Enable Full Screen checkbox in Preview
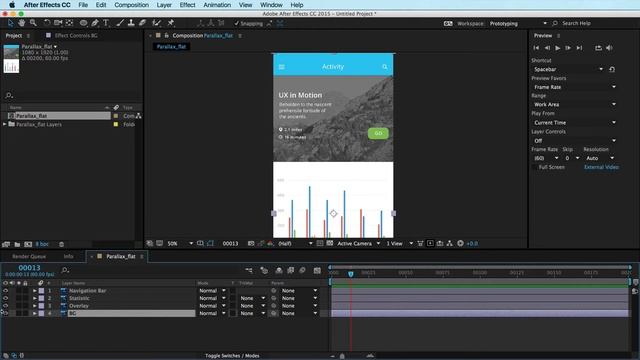The image size is (640, 360). pyautogui.click(x=534, y=167)
